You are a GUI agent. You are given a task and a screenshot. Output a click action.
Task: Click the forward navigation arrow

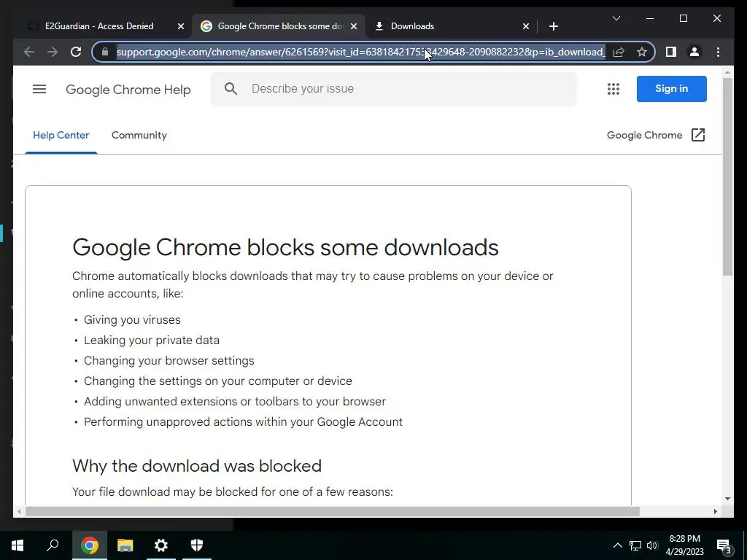click(53, 52)
